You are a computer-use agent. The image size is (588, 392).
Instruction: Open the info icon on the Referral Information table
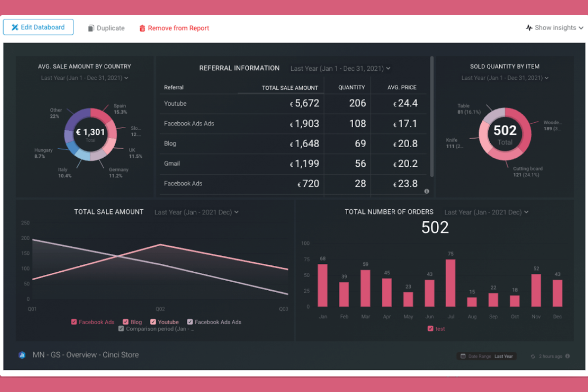tap(427, 191)
